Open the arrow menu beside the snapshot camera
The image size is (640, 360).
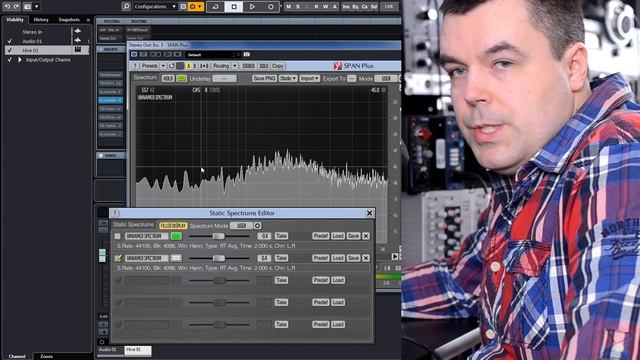pos(36,7)
